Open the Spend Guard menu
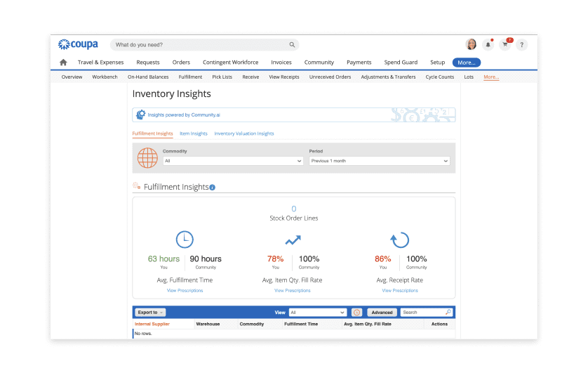Screen dimensions: 588x373 401,63
